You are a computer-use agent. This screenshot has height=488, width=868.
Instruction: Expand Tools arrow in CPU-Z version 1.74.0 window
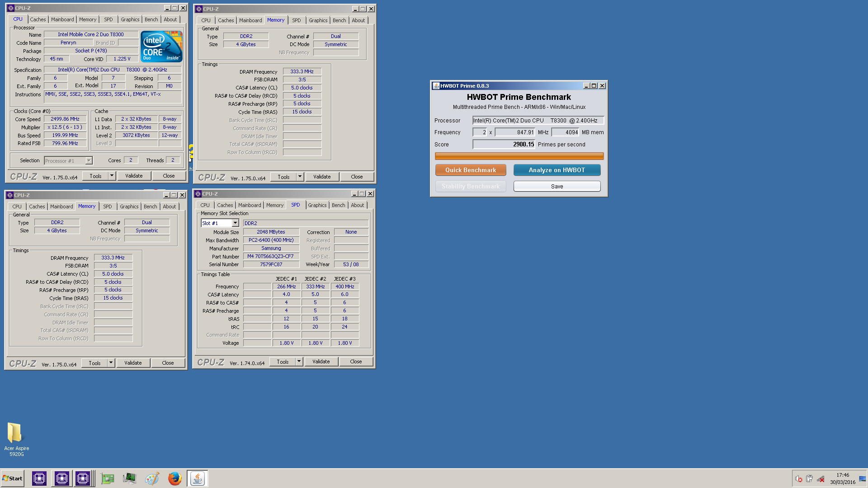click(x=299, y=361)
